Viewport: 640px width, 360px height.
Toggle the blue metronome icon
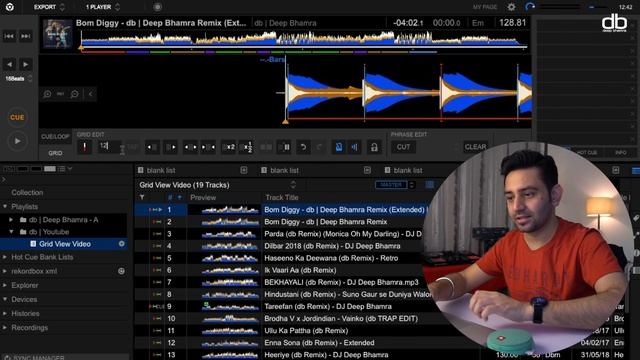pos(338,147)
